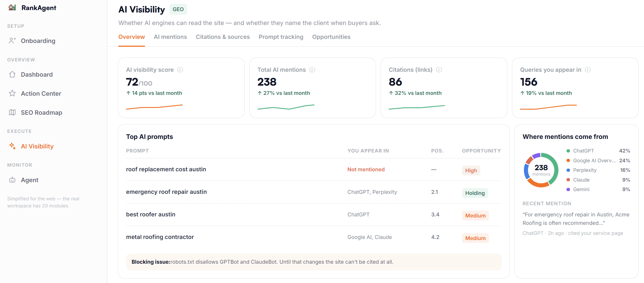The height and width of the screenshot is (283, 644).
Task: Select prompt 'roof replacement cost austin'
Action: click(166, 169)
